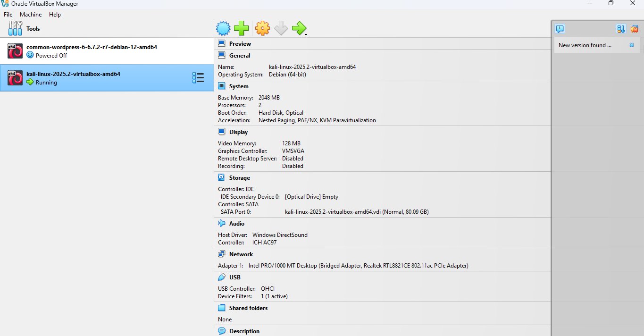Click the Audio section speaker icon
This screenshot has height=336, width=644.
pyautogui.click(x=222, y=223)
